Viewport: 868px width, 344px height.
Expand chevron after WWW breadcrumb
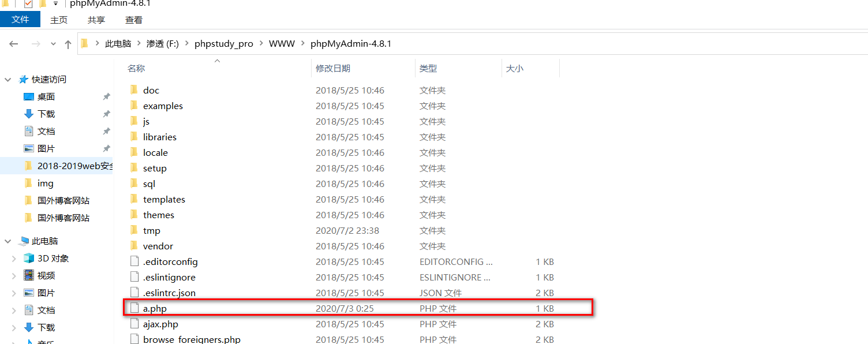coord(302,44)
